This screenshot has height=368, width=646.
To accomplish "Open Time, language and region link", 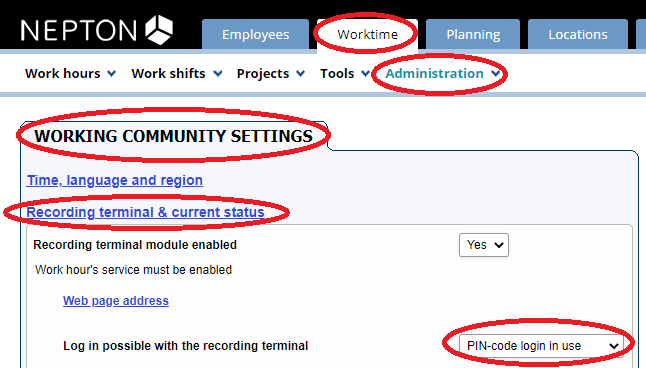I will [115, 180].
